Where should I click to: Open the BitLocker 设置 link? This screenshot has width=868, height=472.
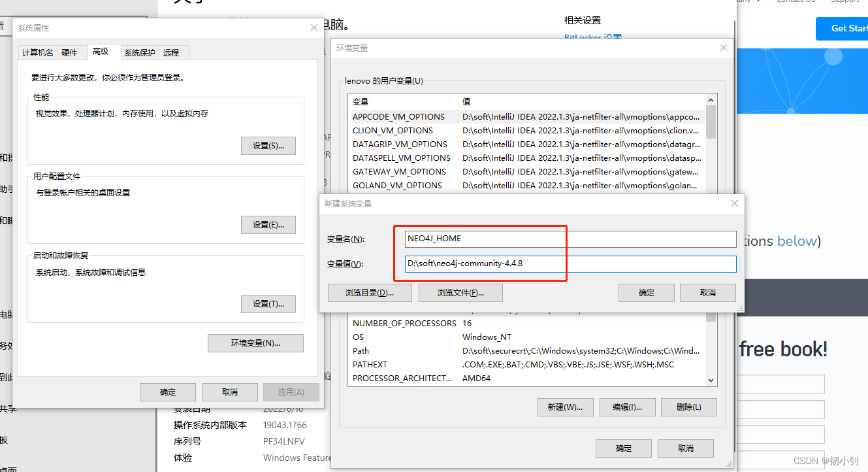[592, 37]
